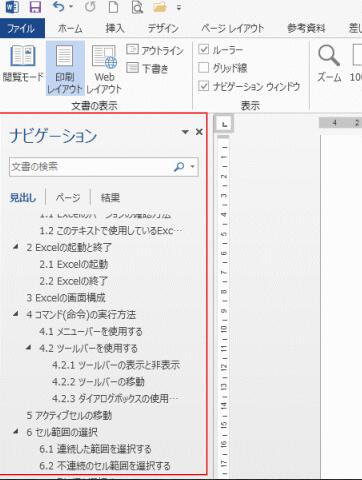Open navigation pane options dropdown arrow
This screenshot has width=362, height=480.
(185, 132)
